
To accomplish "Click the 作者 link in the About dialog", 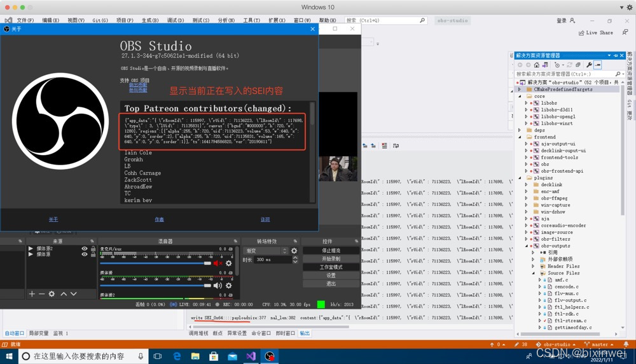I will click(x=159, y=219).
